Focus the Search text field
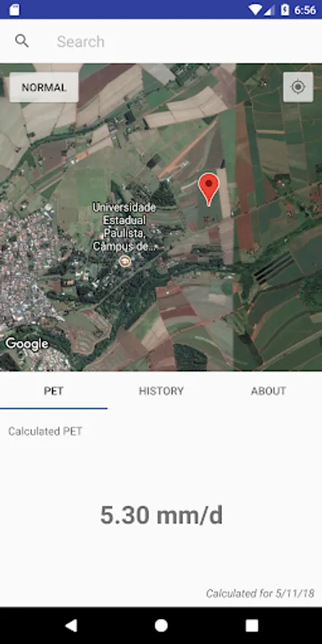This screenshot has width=322, height=644. pos(181,41)
